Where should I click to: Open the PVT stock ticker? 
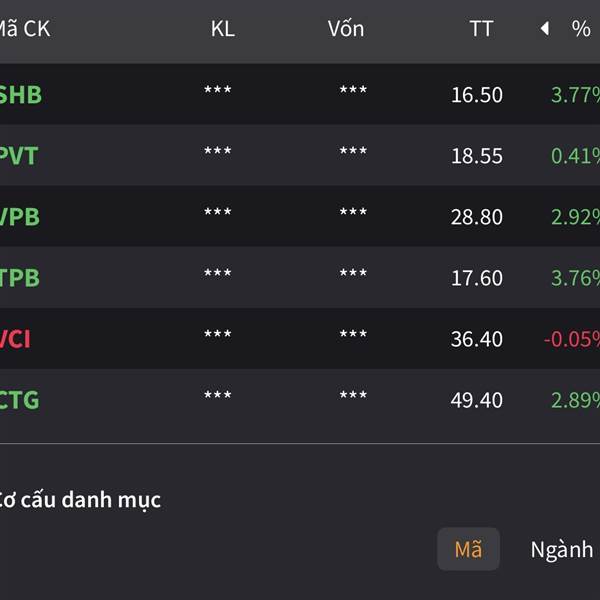point(20,156)
